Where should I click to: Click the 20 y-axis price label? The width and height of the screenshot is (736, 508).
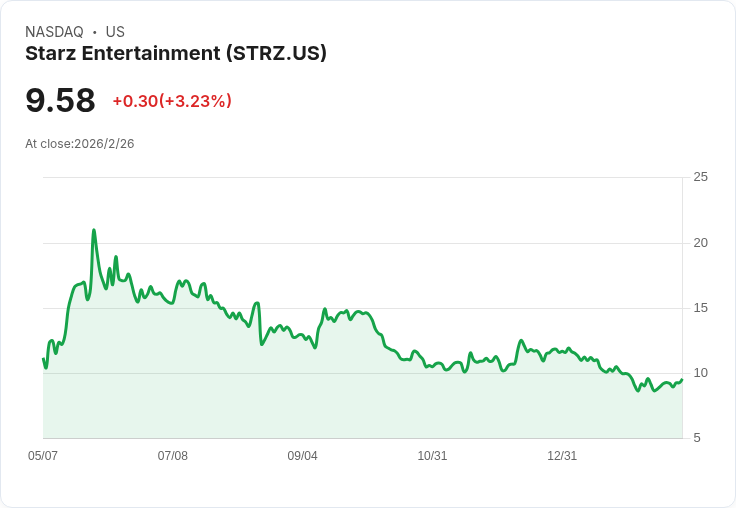pyautogui.click(x=701, y=243)
